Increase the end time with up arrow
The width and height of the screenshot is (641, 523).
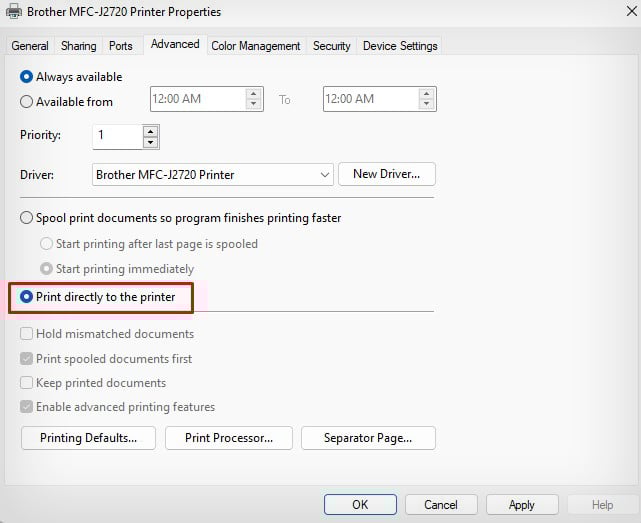[426, 94]
